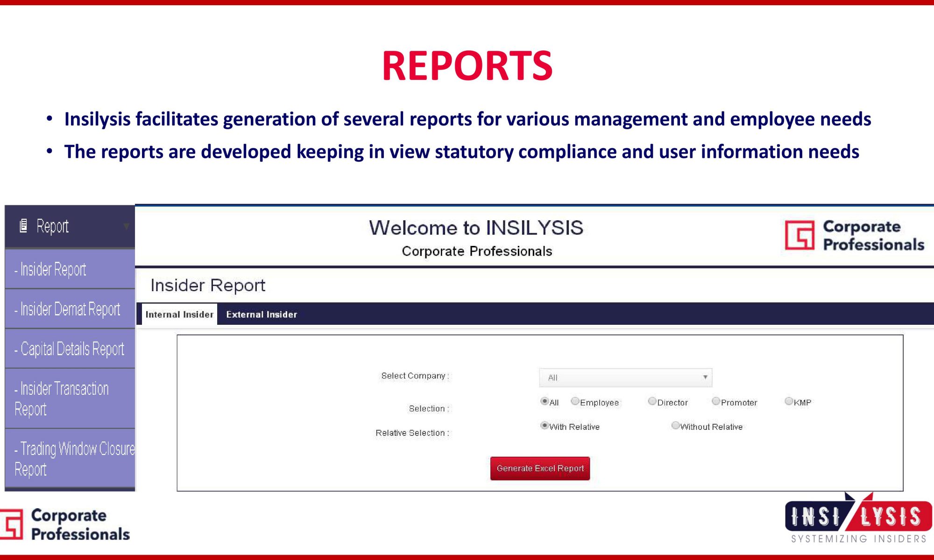Choose the With Relative option

544,425
